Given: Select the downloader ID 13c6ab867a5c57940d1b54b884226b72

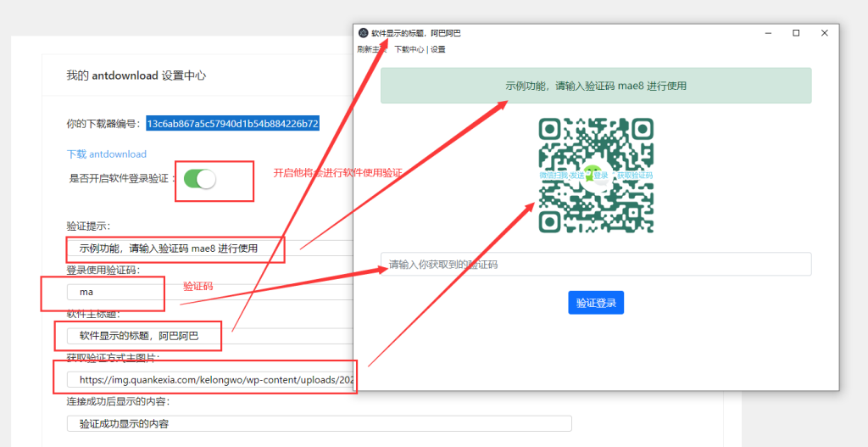Looking at the screenshot, I should click(x=232, y=123).
